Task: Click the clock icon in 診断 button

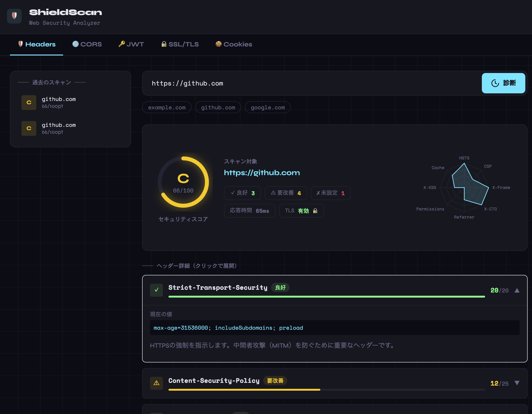Action: click(495, 83)
